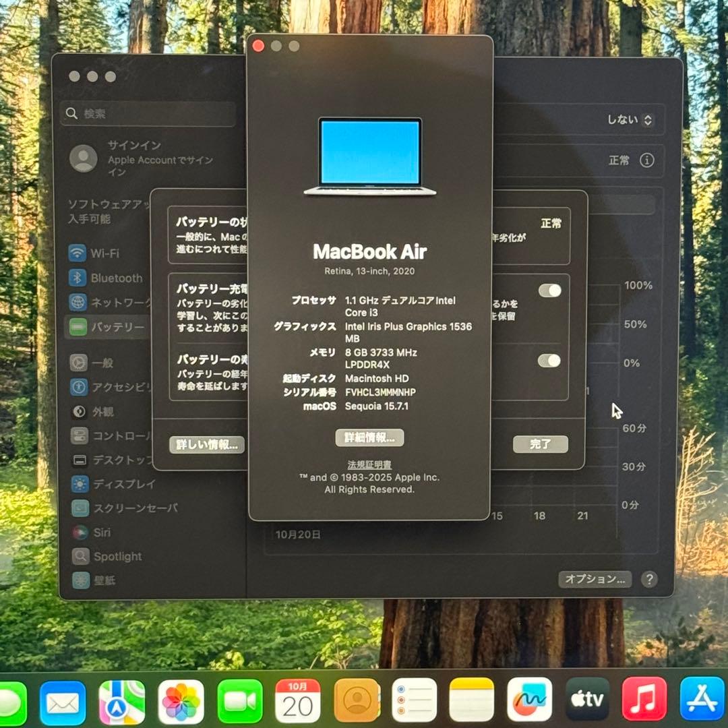Viewport: 728px width, 728px height.
Task: Click the Macintosh HD startup disk text
Action: point(377,378)
